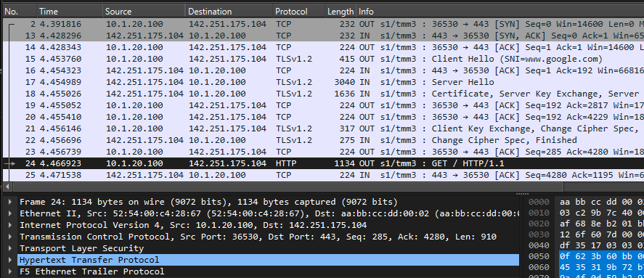644x278 pixels.
Task: Select packet 25 at time 4.471538
Action: point(324,175)
